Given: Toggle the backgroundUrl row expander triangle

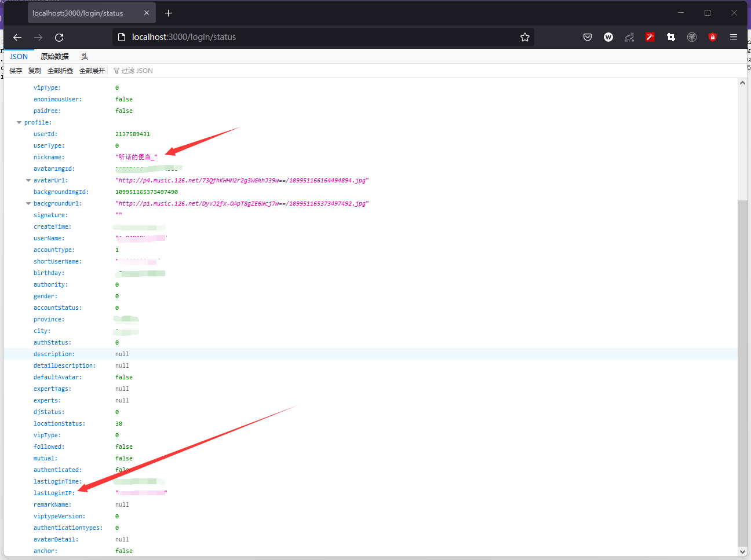Looking at the screenshot, I should click(28, 204).
